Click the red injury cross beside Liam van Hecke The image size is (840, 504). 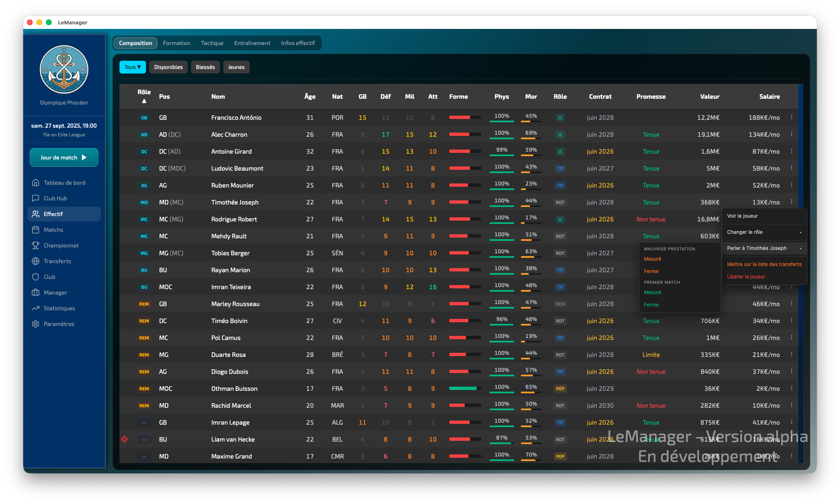point(124,439)
